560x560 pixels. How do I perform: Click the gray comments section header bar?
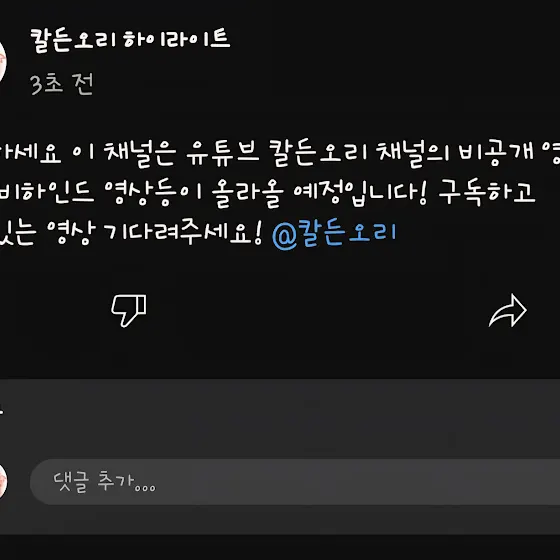coord(280,411)
